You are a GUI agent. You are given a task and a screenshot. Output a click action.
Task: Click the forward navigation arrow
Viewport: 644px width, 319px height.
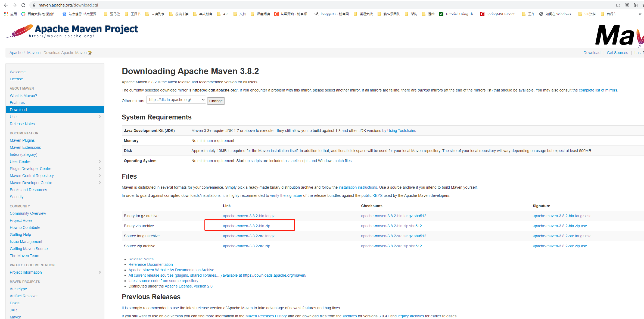pos(14,5)
